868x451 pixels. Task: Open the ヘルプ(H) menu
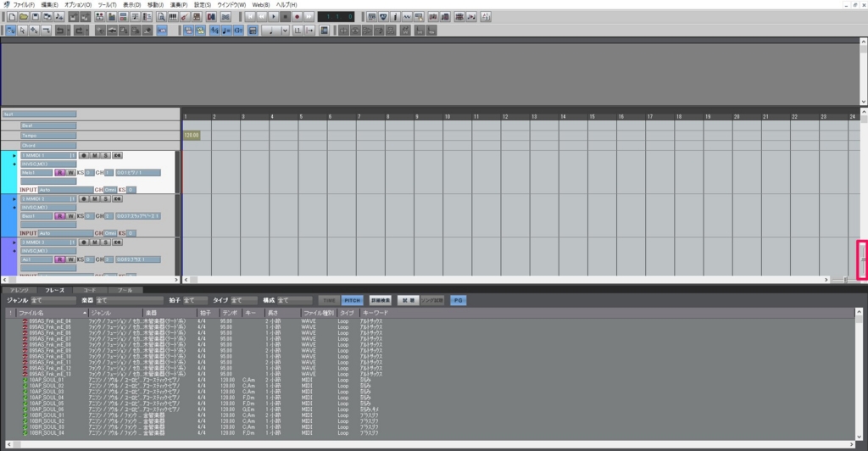point(287,4)
